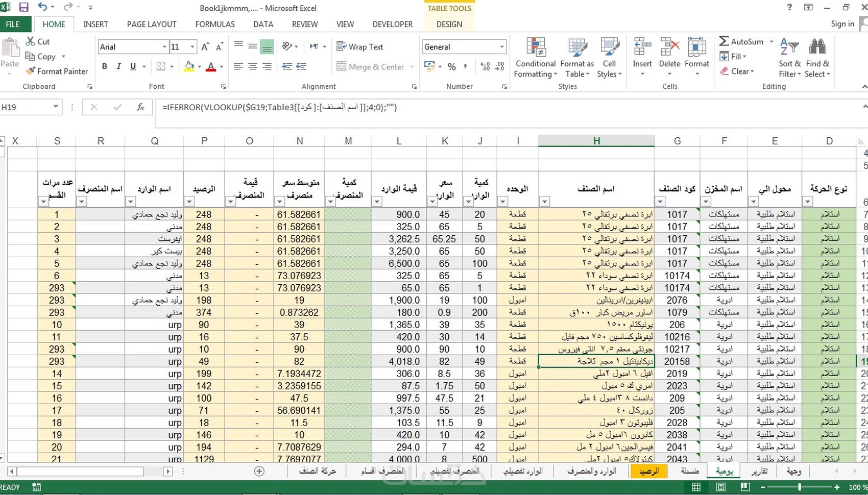Decrease font size with the small A icon

[x=219, y=47]
